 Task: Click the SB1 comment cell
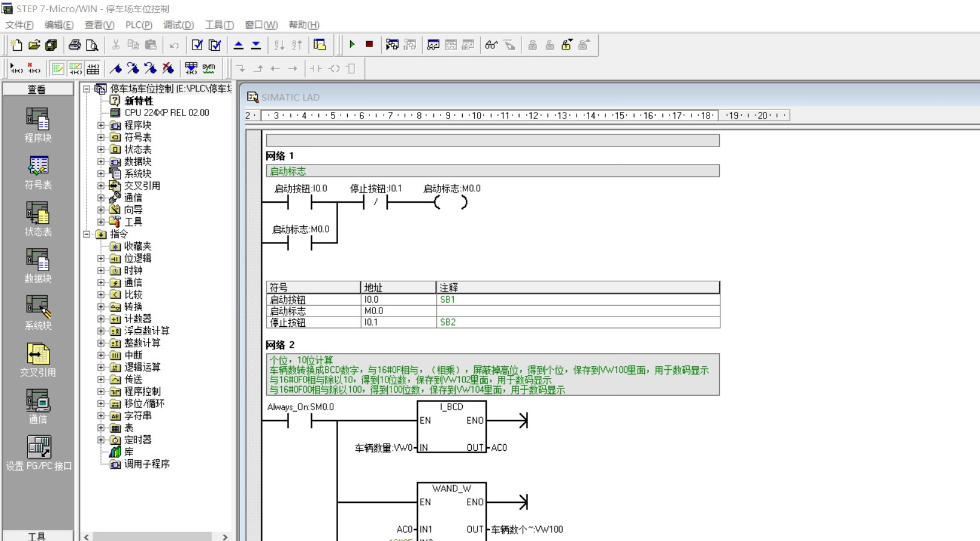pos(578,300)
